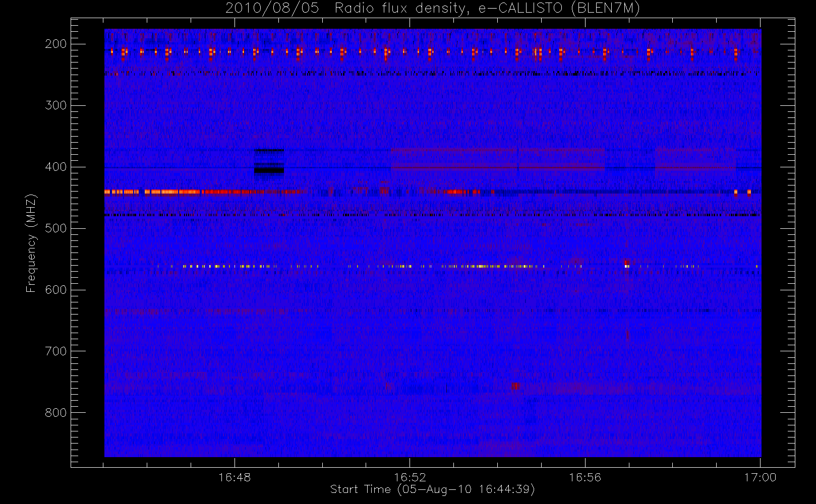Click the 'Start Time (05-Aug-10 16:44:39)' label
The height and width of the screenshot is (504, 816).
(x=432, y=489)
